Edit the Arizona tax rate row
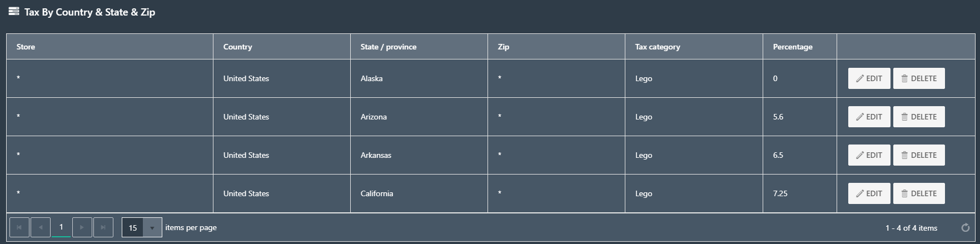This screenshot has width=980, height=244. click(x=869, y=117)
